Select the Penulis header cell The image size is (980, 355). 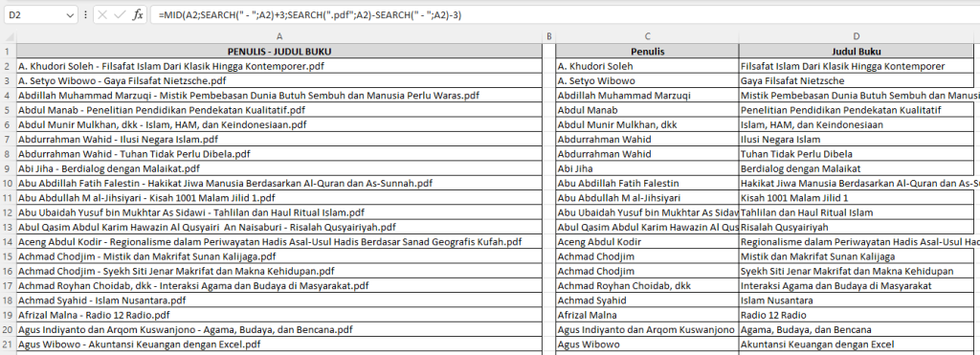tap(648, 52)
